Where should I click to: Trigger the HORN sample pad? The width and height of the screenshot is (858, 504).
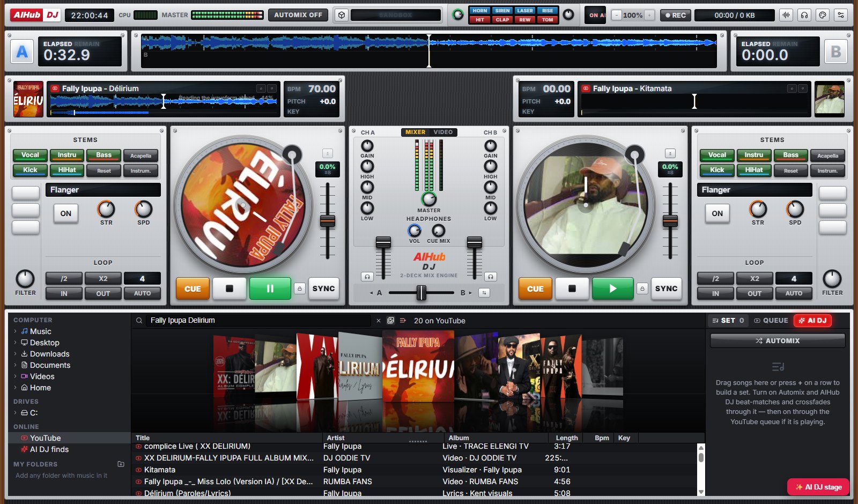(x=480, y=11)
